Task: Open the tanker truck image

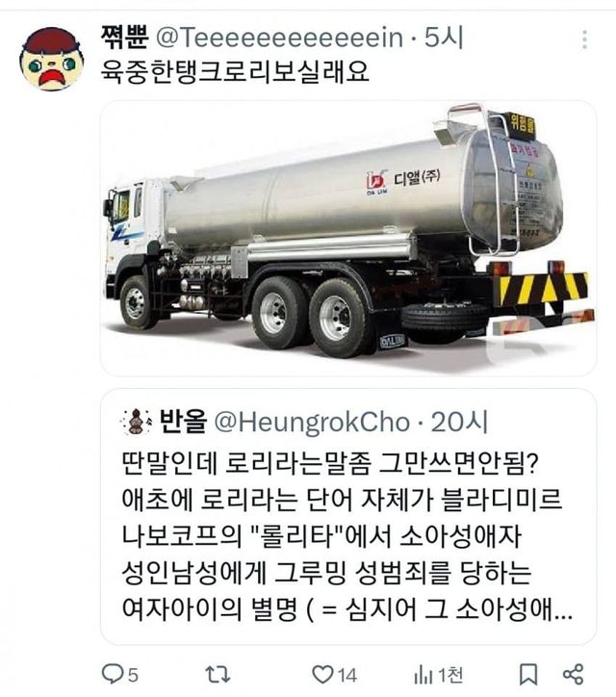Action: (x=348, y=238)
